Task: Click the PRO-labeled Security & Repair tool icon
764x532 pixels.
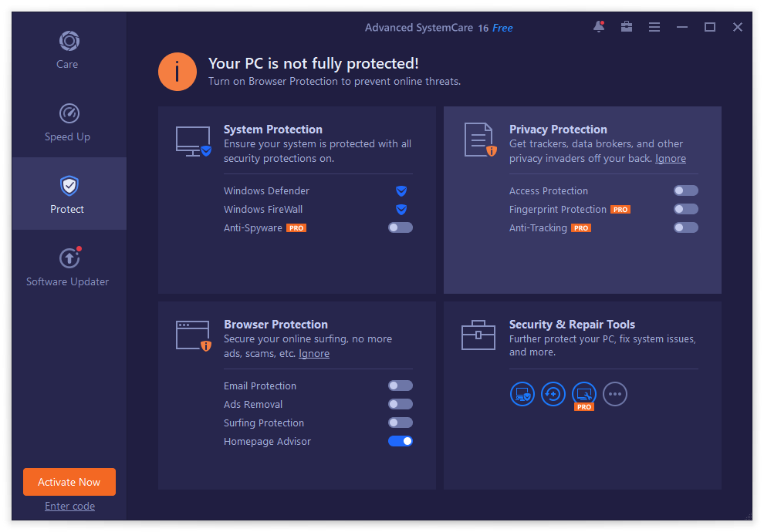Action: [x=584, y=394]
